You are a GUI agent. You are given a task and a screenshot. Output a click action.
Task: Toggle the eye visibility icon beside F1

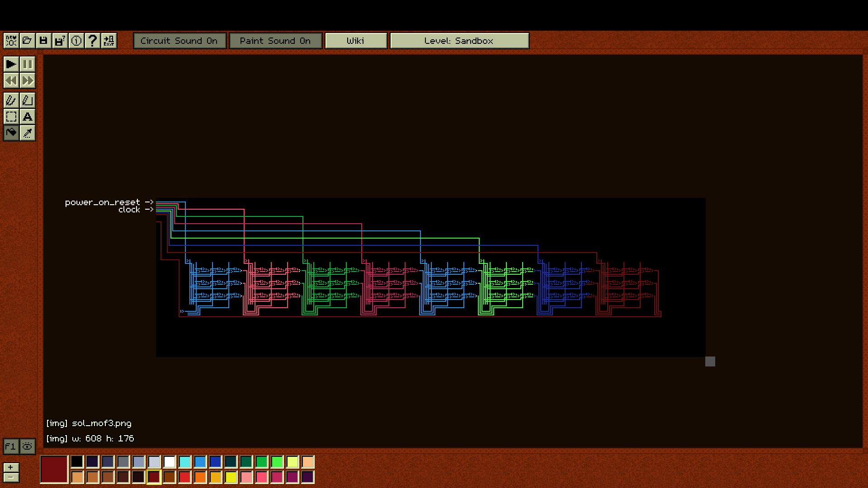(x=27, y=446)
